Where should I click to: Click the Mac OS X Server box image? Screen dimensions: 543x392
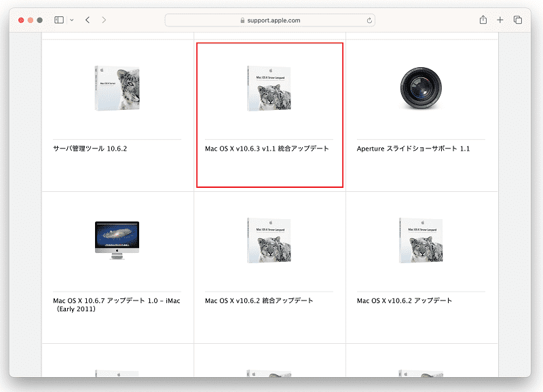[117, 88]
